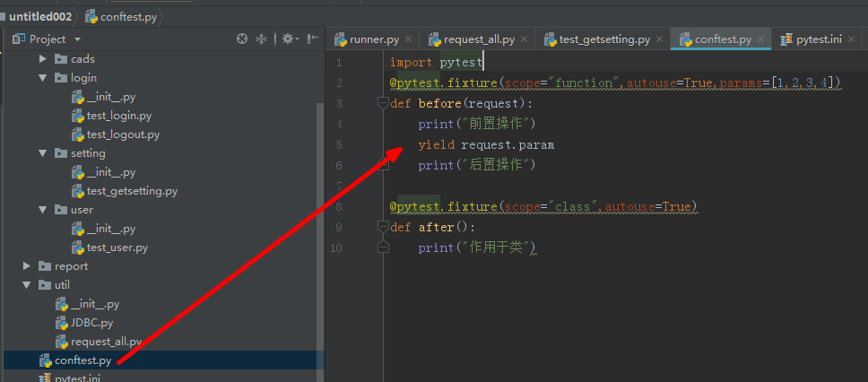Expand the report folder

click(27, 266)
